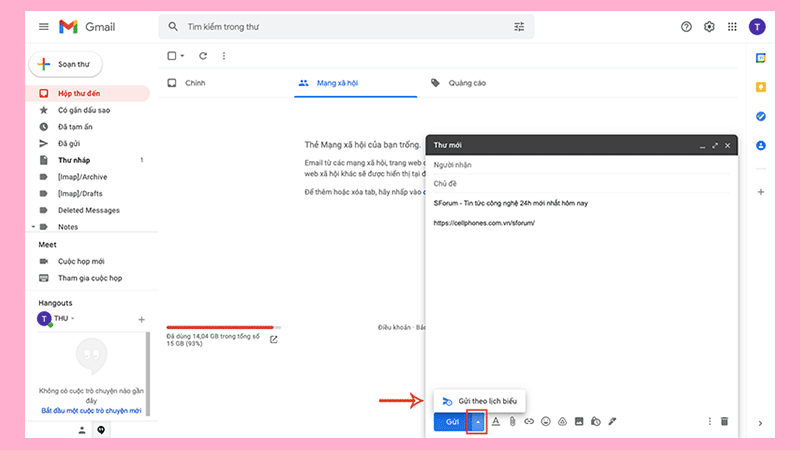800x450 pixels.
Task: Open send options arrow next to Gửi
Action: (478, 422)
